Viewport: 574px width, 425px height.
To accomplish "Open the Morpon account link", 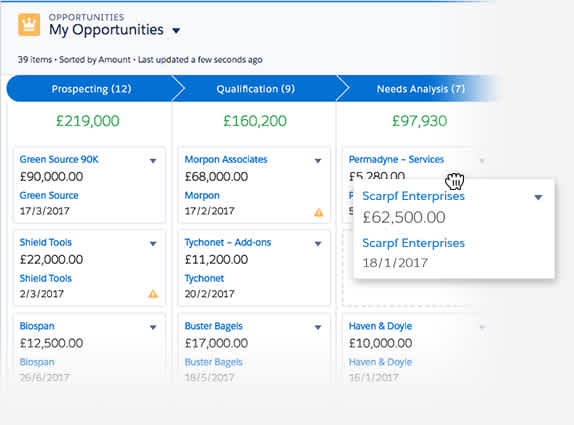I will pos(202,195).
